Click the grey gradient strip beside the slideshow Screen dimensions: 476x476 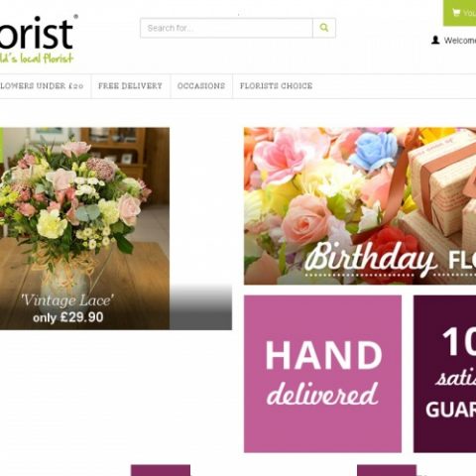tap(200, 306)
